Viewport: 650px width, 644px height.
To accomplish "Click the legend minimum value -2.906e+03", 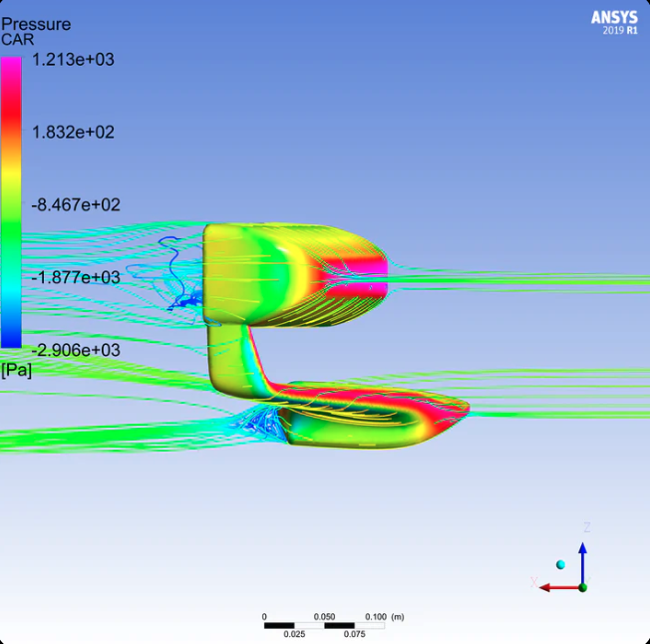I will (x=76, y=350).
